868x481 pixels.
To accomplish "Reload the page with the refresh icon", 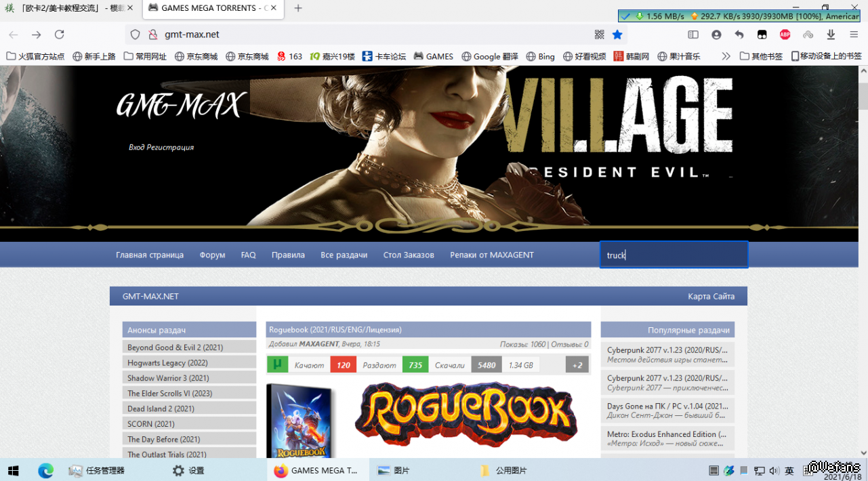I will [60, 35].
